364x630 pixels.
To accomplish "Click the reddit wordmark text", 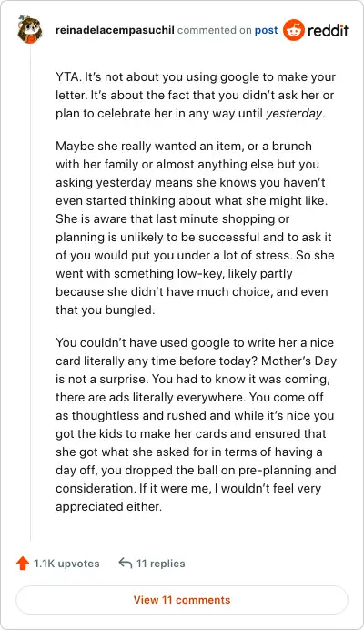I will click(328, 30).
